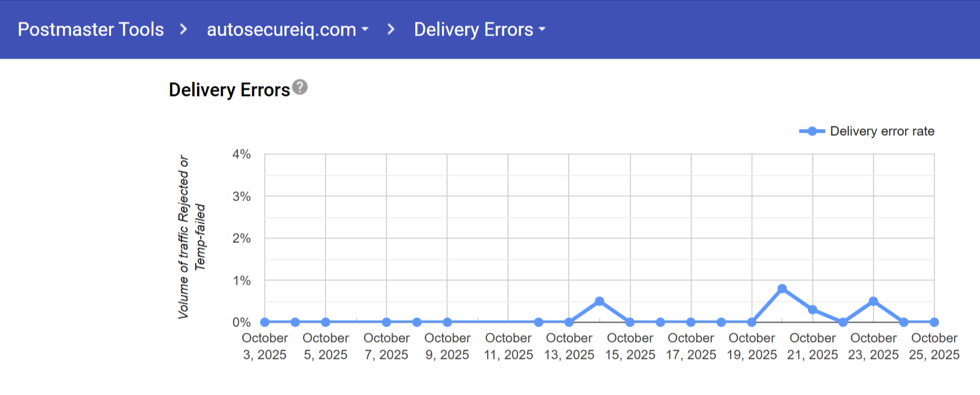
Task: Click the help icon beside Delivery Errors heading
Action: click(x=300, y=87)
